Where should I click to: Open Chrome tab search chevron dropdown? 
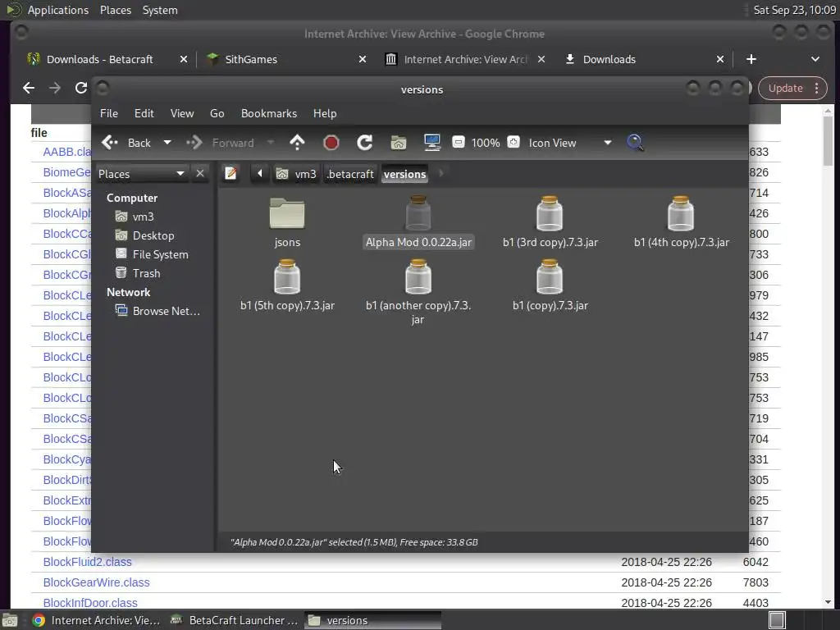(x=815, y=59)
